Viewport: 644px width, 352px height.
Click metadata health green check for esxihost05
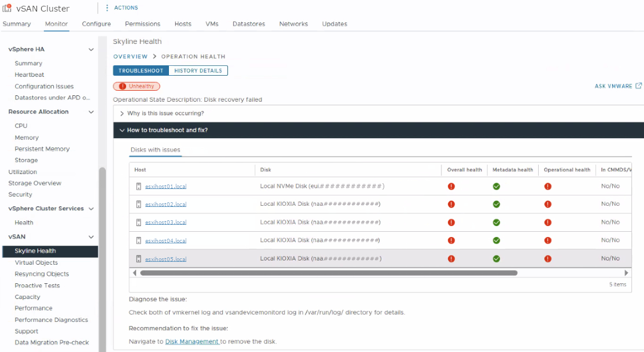click(x=496, y=259)
